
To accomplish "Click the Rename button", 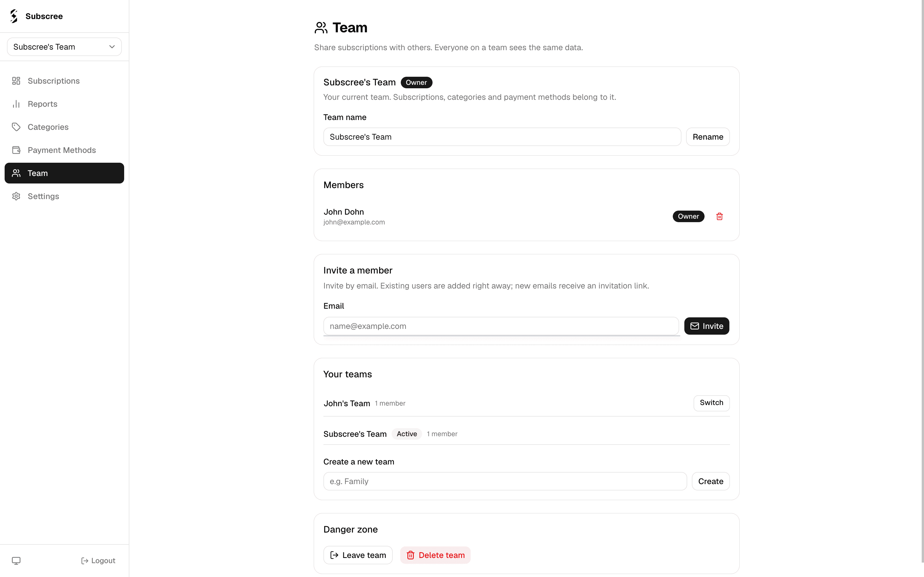I will (x=707, y=137).
